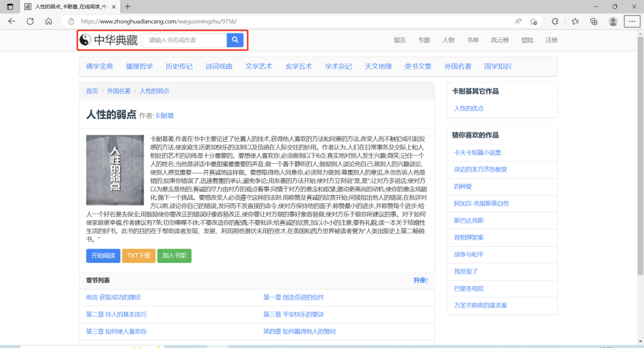Image resolution: width=644 pixels, height=348 pixels.
Task: Open 注册 register link
Action: coord(552,40)
